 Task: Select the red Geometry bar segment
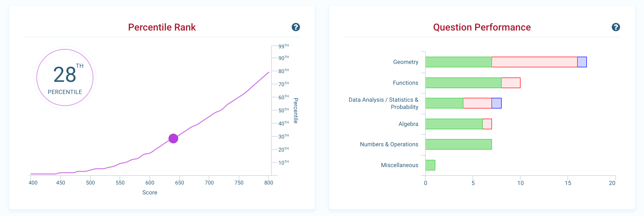(x=534, y=62)
